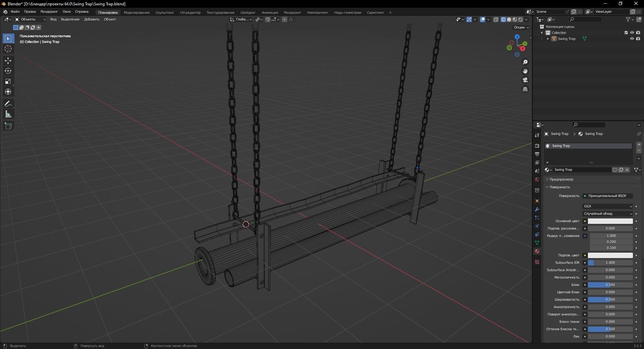This screenshot has width=644, height=349.
Task: Select the Add Cube tool
Action: (x=8, y=126)
